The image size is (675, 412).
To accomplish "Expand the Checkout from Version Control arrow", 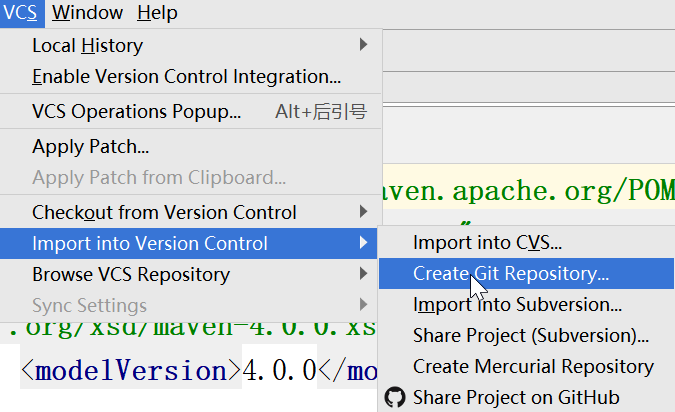I will pos(363,212).
